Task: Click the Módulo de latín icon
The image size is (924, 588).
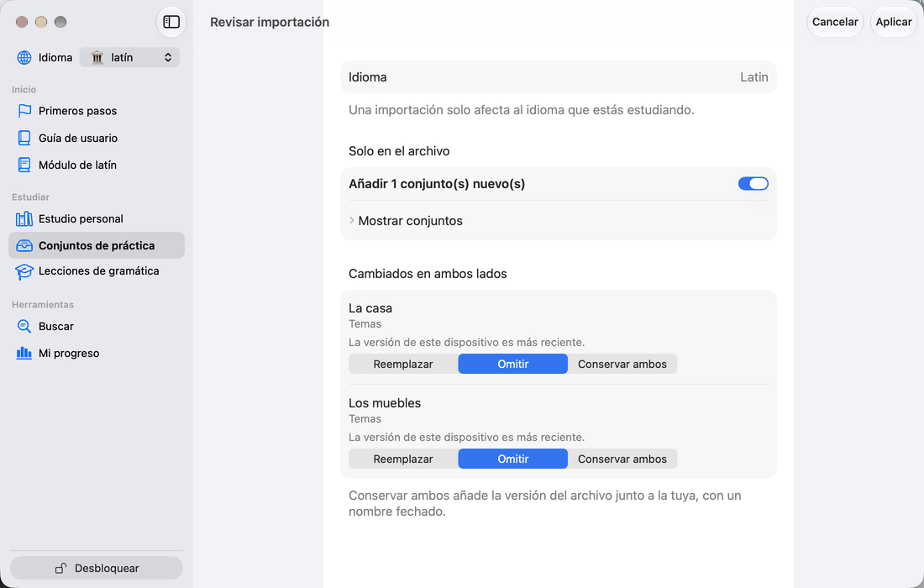Action: click(x=24, y=165)
